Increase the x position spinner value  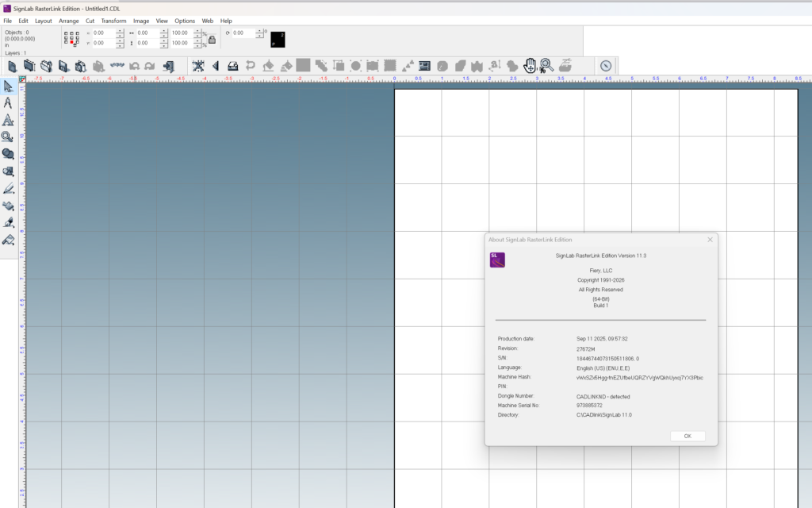coord(120,31)
